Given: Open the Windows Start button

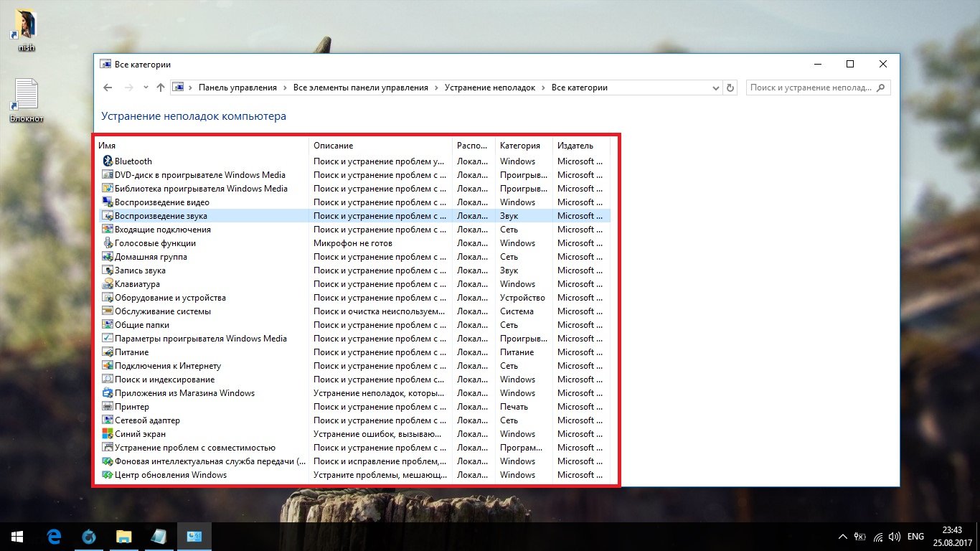Looking at the screenshot, I should point(17,536).
